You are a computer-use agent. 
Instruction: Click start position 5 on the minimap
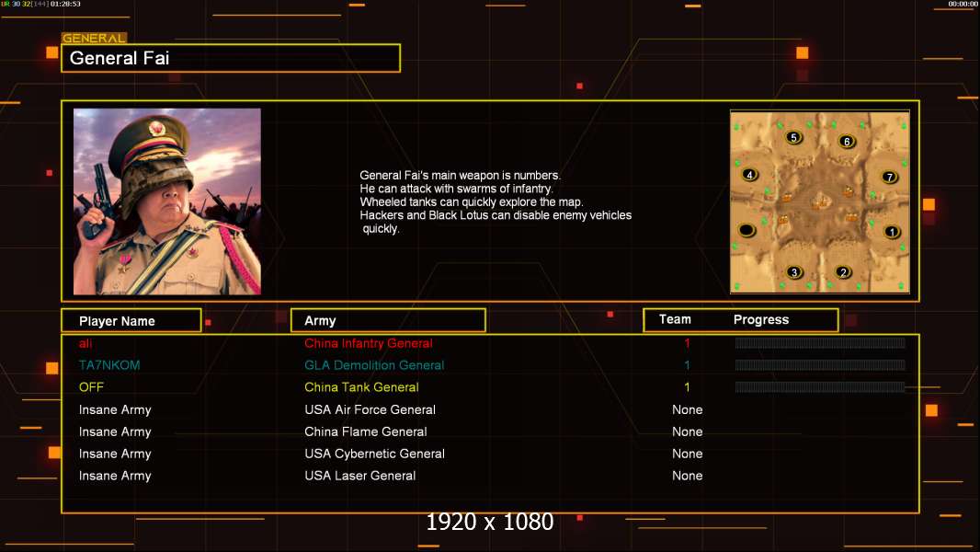coord(793,137)
